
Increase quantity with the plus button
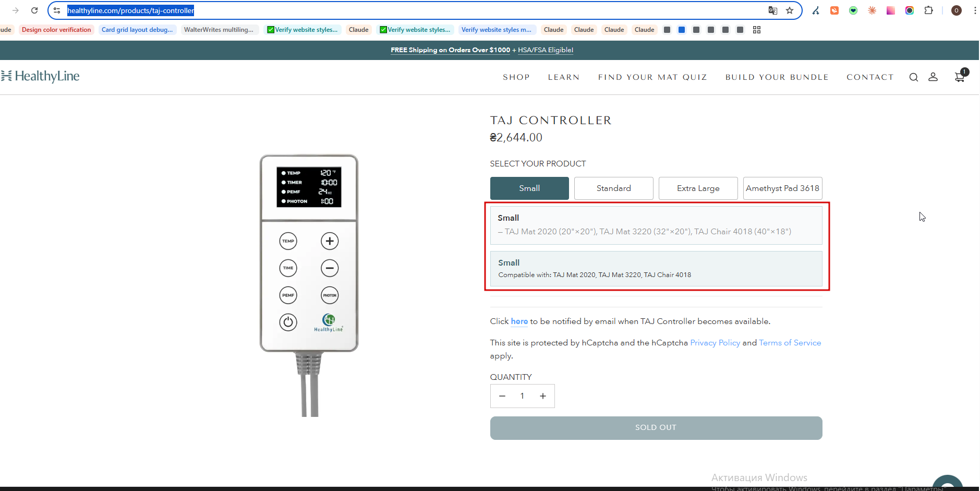tap(543, 396)
